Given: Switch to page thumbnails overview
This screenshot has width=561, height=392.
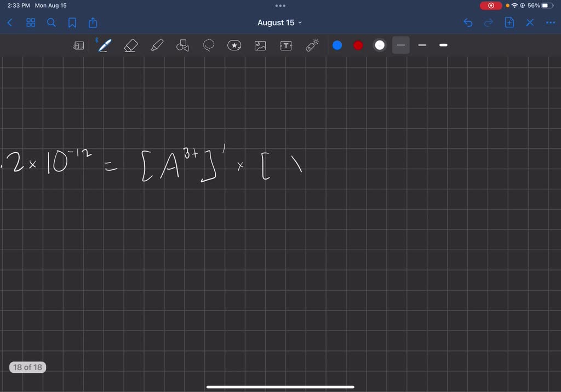Looking at the screenshot, I should (x=30, y=22).
